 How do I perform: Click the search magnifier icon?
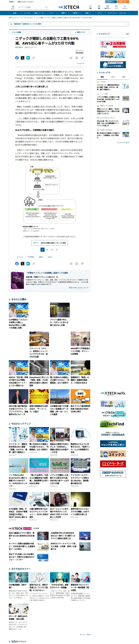(x=46, y=7)
